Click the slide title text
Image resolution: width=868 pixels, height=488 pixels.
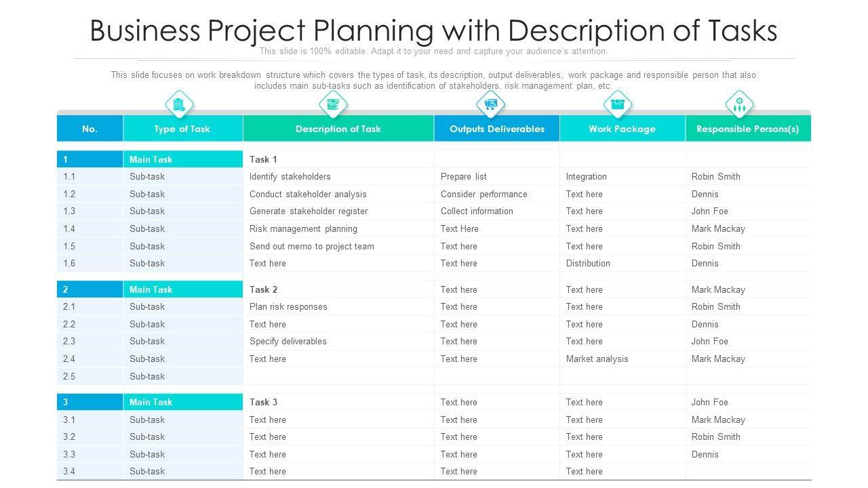pyautogui.click(x=433, y=30)
